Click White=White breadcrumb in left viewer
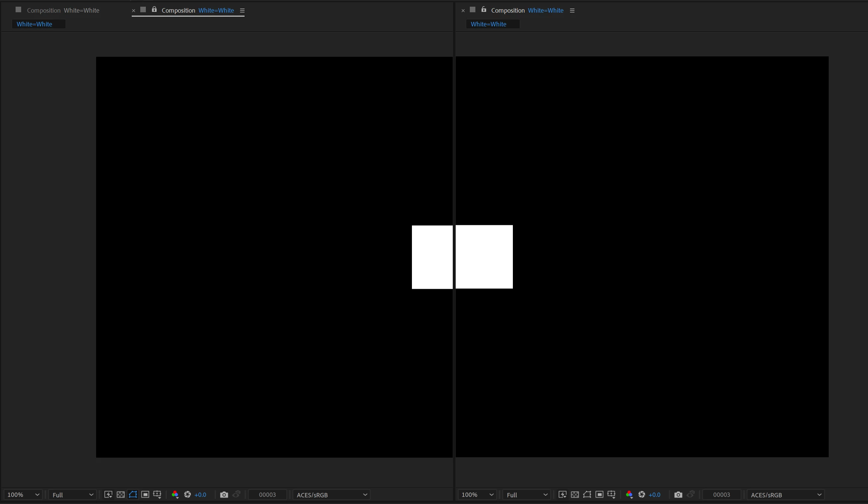 [x=35, y=24]
